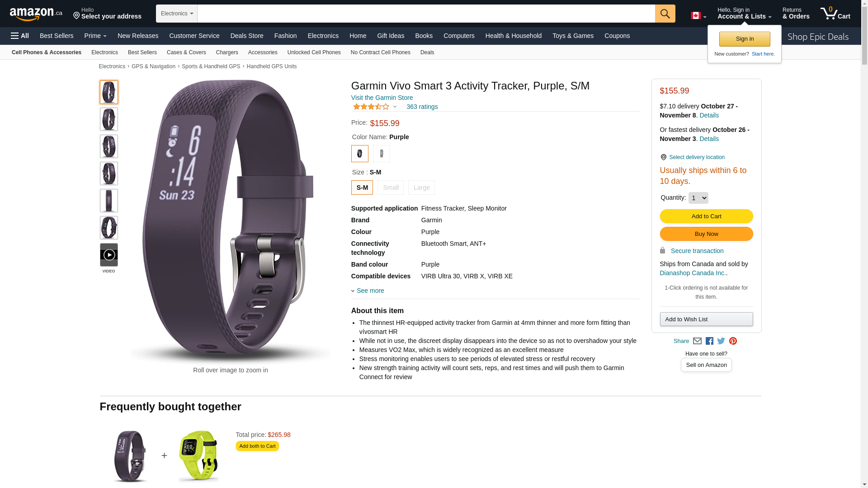Select the S-M size option
Viewport: 868px width, 488px height.
pos(362,188)
